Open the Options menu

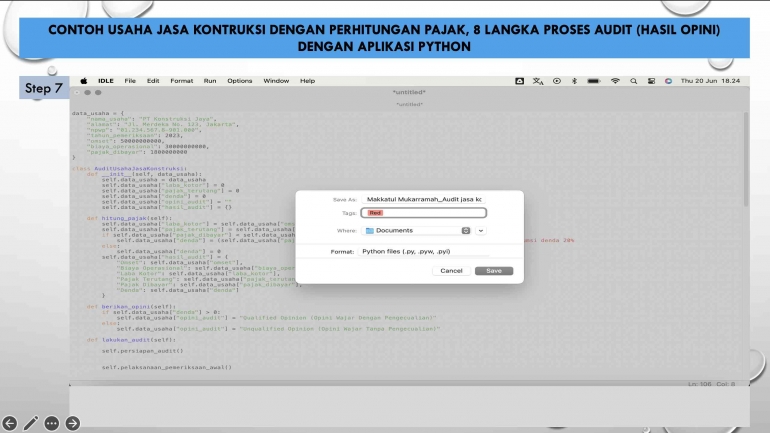click(239, 81)
